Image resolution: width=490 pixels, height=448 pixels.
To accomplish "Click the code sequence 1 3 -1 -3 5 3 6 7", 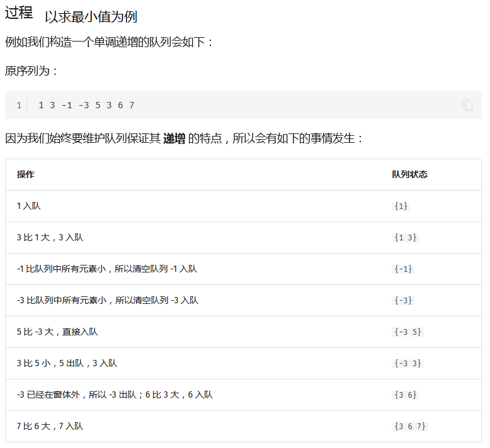I will tap(86, 105).
